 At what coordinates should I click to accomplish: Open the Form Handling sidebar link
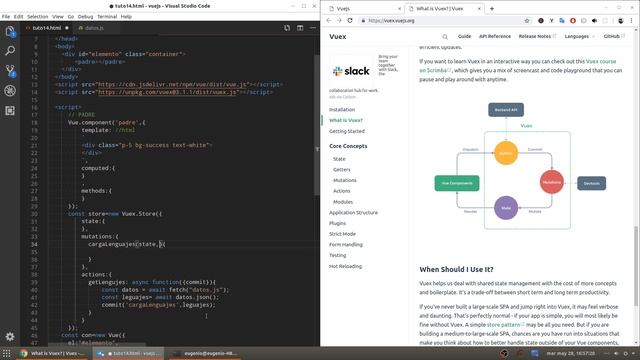pos(346,244)
